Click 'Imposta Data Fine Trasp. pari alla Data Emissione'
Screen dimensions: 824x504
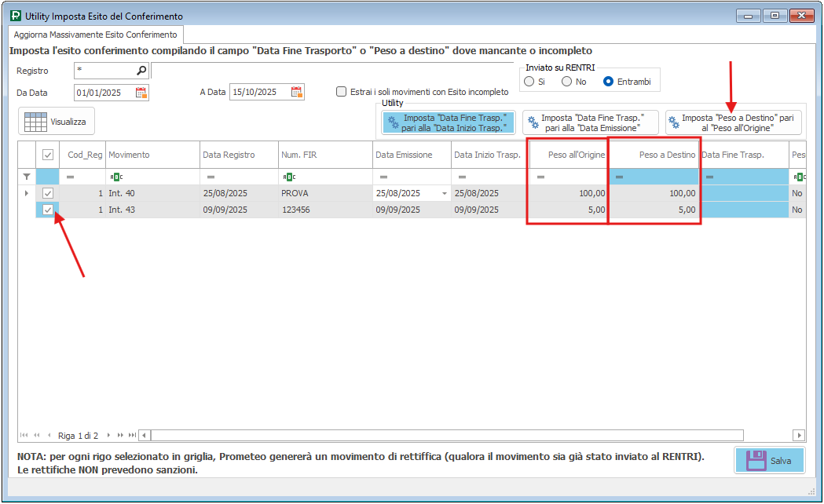(x=591, y=122)
